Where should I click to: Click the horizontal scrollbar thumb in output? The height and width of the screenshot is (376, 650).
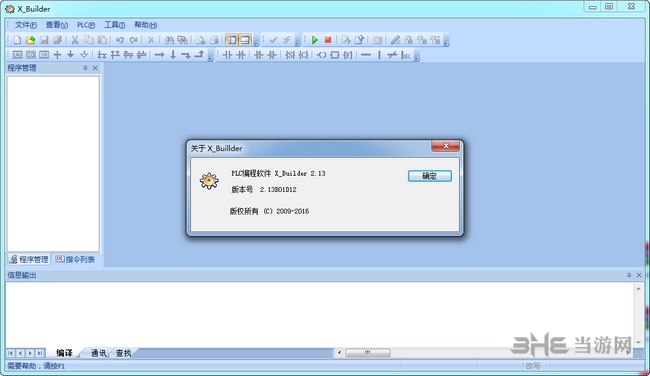pos(368,353)
